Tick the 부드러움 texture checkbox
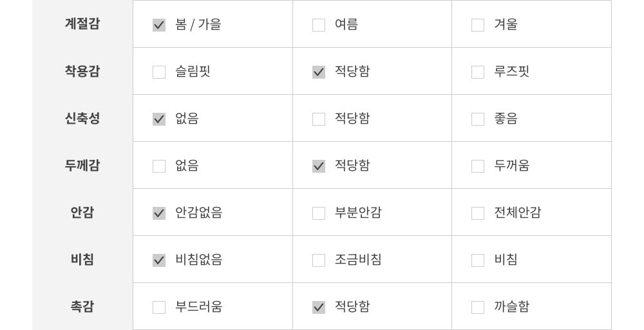The height and width of the screenshot is (330, 644). coord(159,307)
